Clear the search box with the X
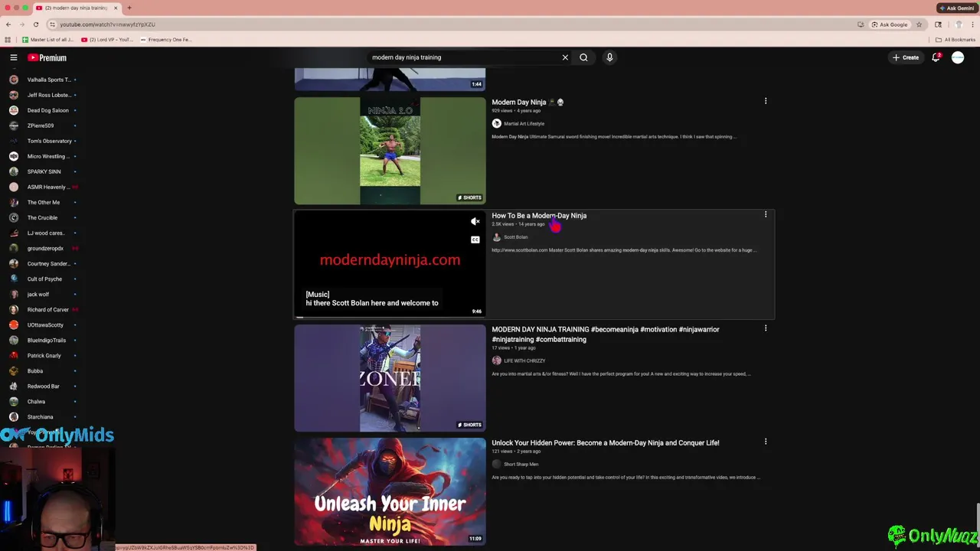This screenshot has height=551, width=980. pos(565,57)
